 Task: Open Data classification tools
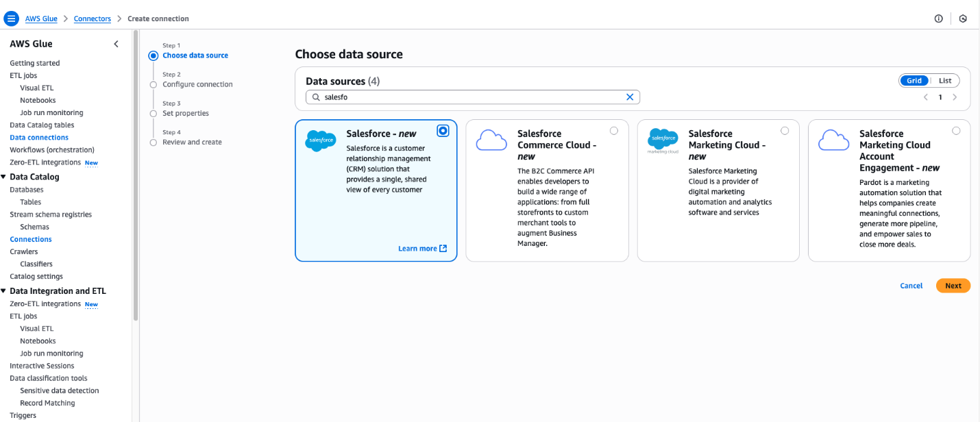(x=49, y=378)
